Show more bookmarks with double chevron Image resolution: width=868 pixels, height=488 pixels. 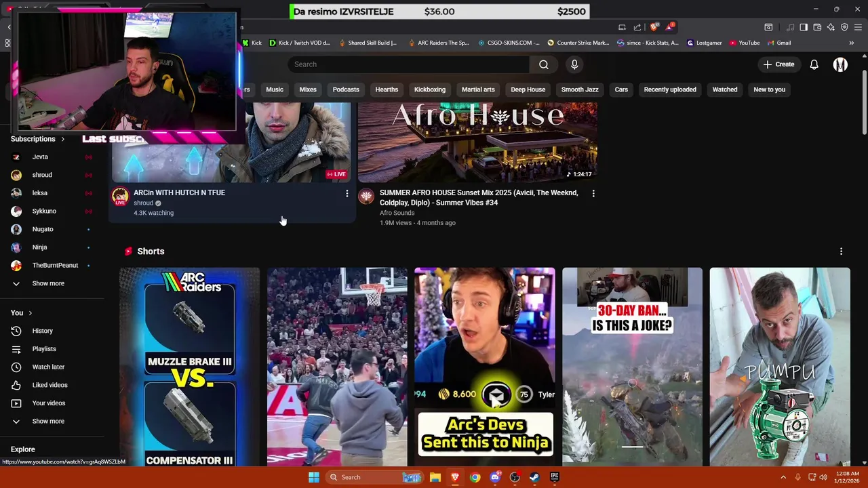point(851,43)
